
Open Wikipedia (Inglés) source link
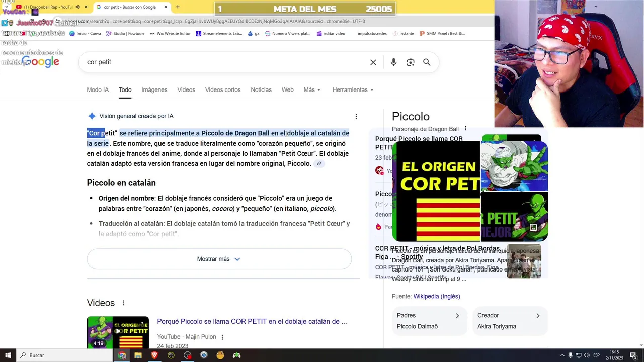(x=437, y=297)
